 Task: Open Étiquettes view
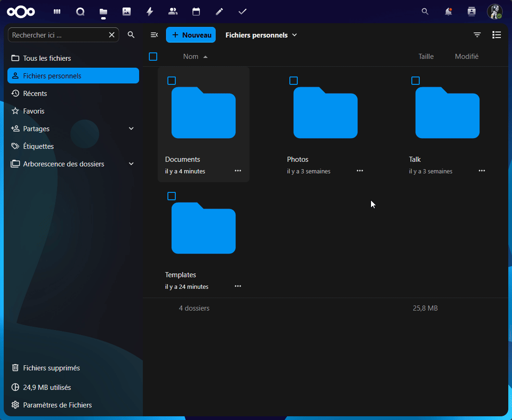(x=73, y=146)
